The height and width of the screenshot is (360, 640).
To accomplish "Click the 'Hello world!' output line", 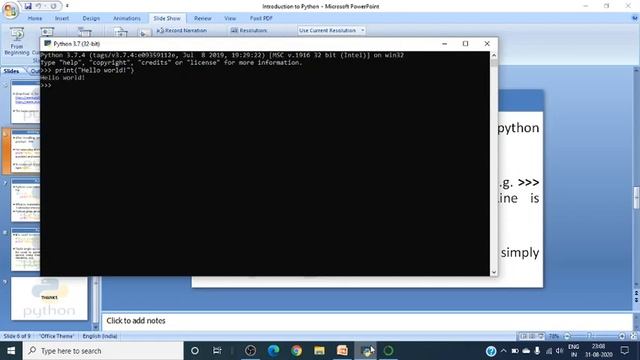I will pyautogui.click(x=63, y=78).
